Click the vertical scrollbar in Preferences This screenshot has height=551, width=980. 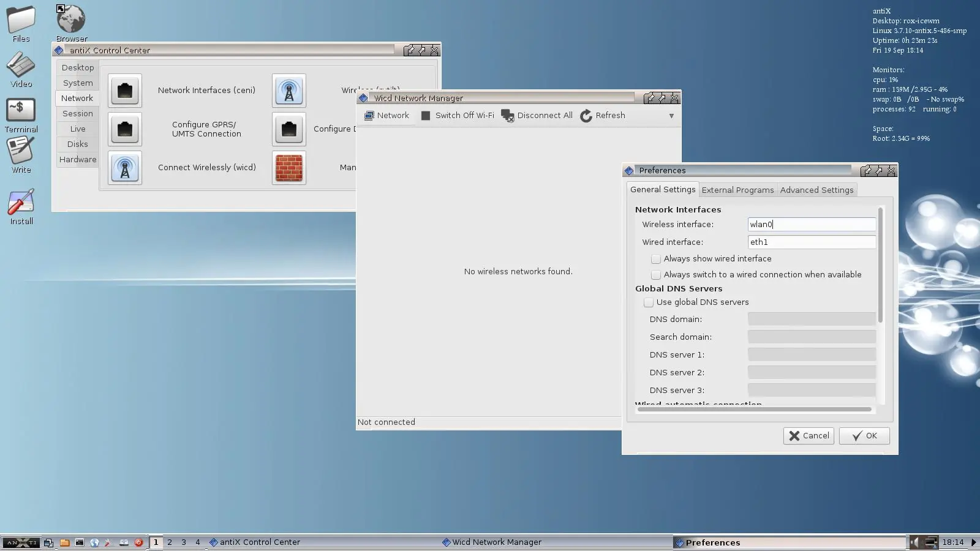(x=881, y=265)
